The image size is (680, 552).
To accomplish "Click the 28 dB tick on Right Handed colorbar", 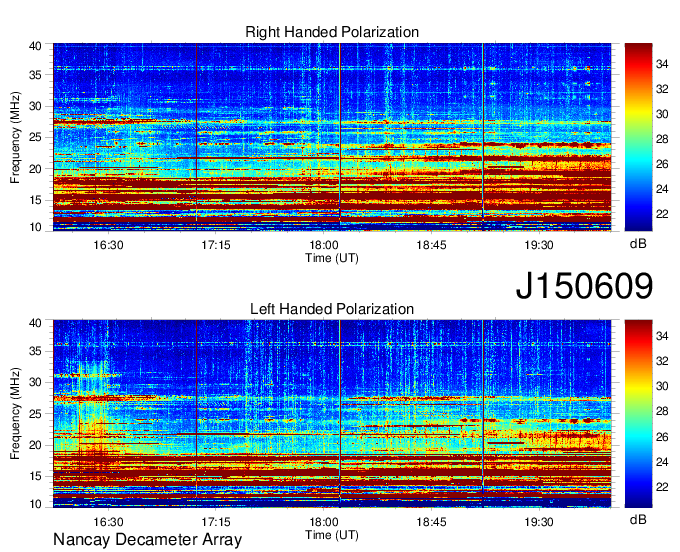I will tap(662, 139).
